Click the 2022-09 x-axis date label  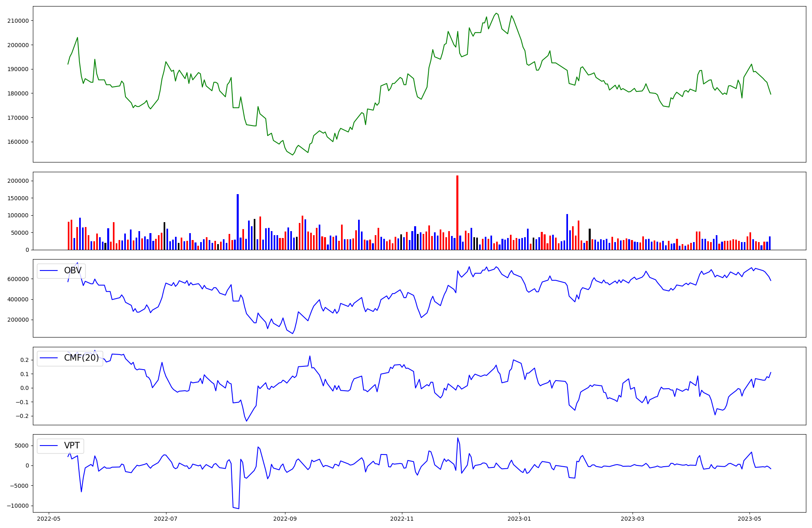tap(285, 519)
